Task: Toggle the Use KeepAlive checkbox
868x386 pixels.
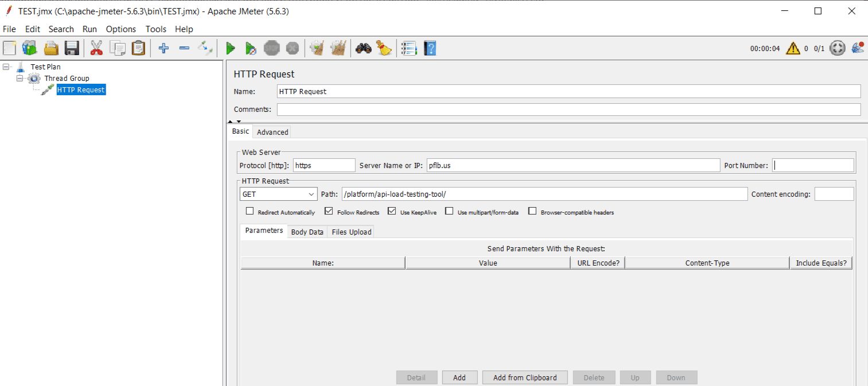Action: (392, 211)
